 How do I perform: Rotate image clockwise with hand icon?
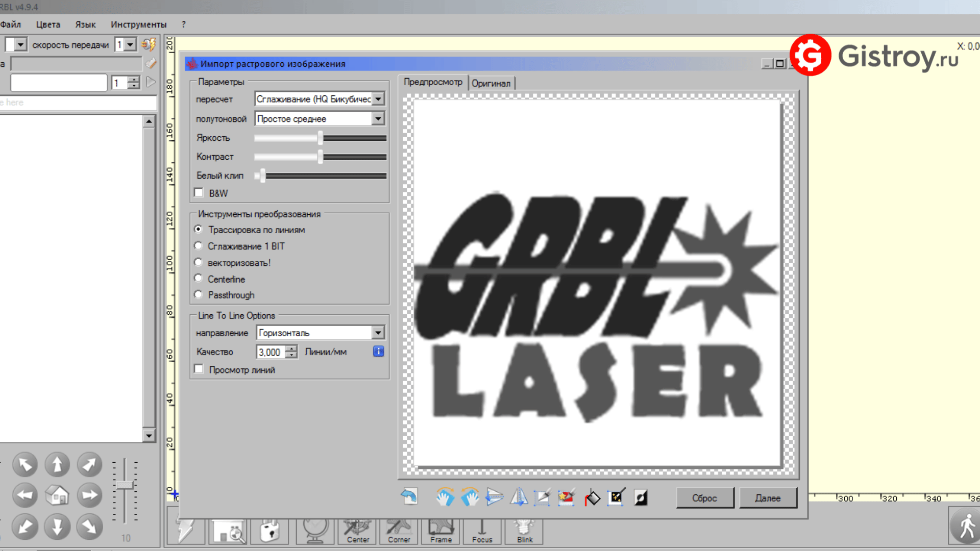point(445,496)
